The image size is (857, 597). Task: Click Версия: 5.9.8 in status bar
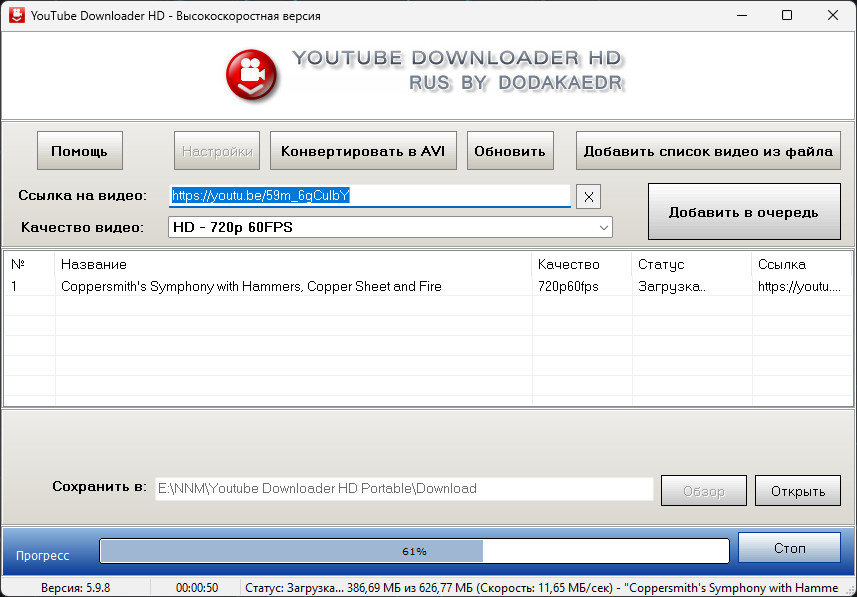(75, 588)
